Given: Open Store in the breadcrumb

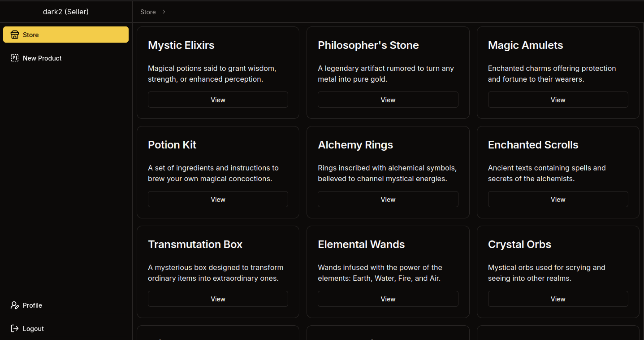Looking at the screenshot, I should coord(148,12).
